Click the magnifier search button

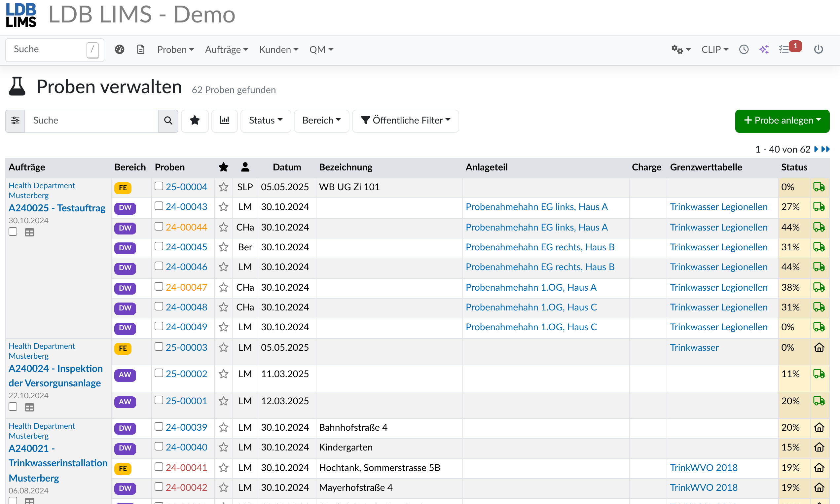[x=168, y=121]
